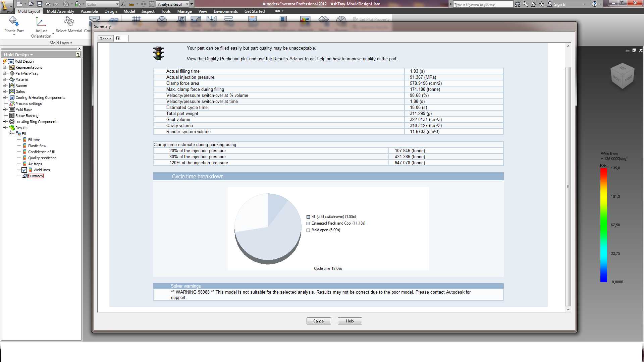Click the Select Material tool icon
The image size is (644, 362).
point(69,22)
